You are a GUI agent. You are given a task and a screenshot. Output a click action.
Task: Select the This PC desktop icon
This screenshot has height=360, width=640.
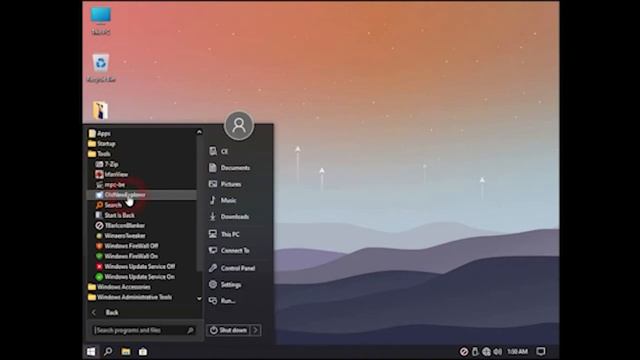click(x=101, y=20)
